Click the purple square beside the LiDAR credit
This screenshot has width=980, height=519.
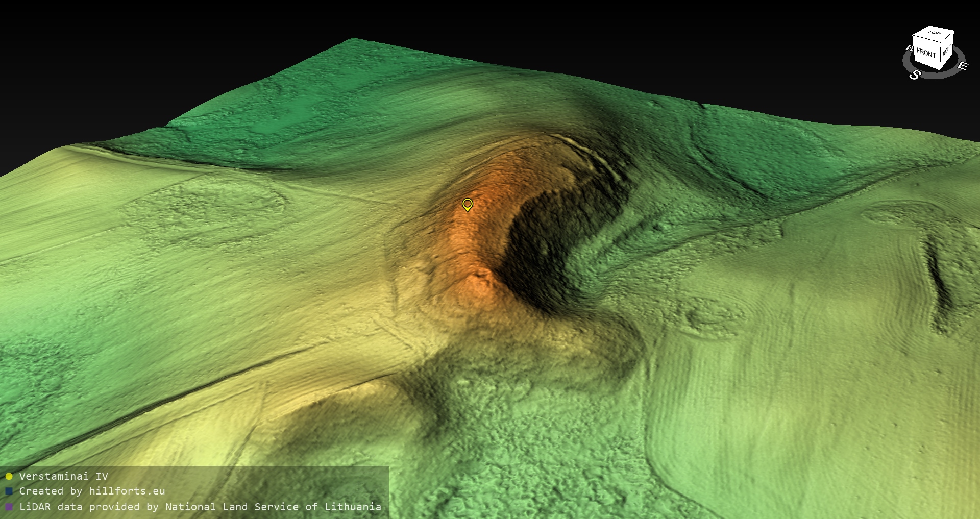point(9,507)
